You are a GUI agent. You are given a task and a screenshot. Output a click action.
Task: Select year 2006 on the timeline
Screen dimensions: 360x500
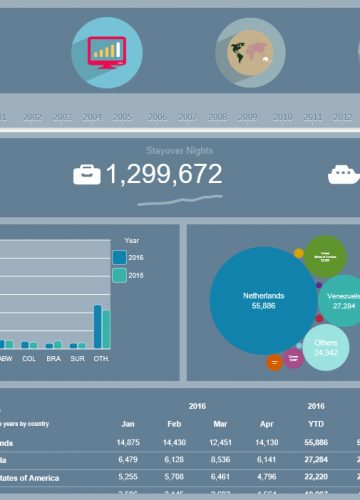(x=157, y=117)
